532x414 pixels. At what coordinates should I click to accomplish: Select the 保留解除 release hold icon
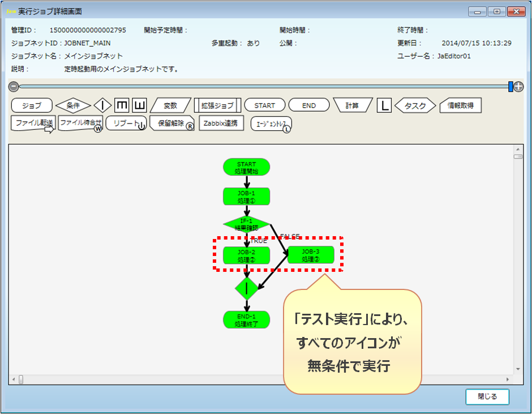(172, 123)
